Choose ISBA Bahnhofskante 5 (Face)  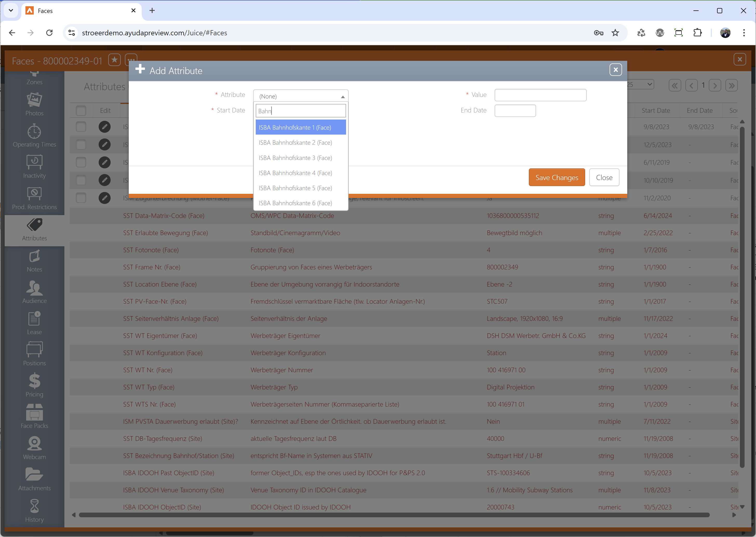(301, 188)
